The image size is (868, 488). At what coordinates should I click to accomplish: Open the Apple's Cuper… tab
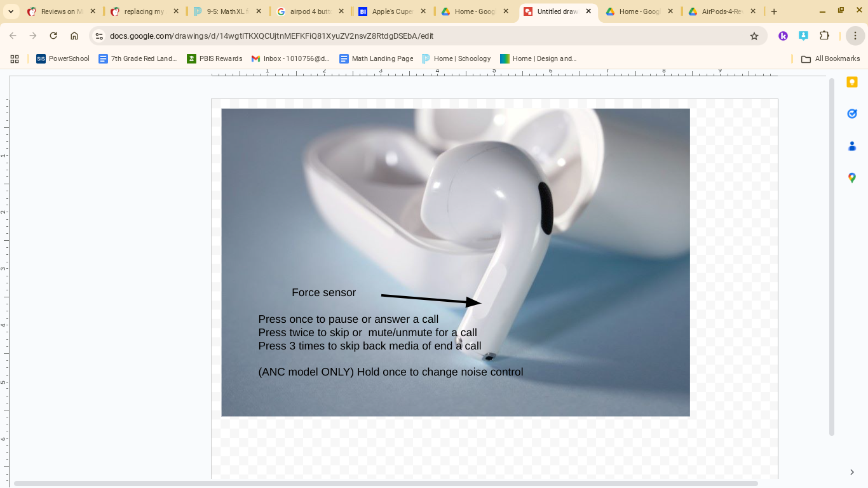coord(392,11)
